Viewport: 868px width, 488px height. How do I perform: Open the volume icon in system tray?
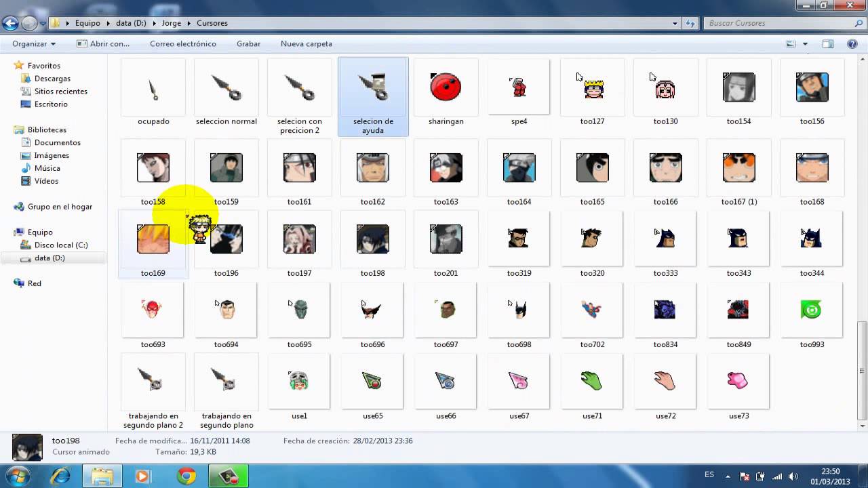(793, 476)
